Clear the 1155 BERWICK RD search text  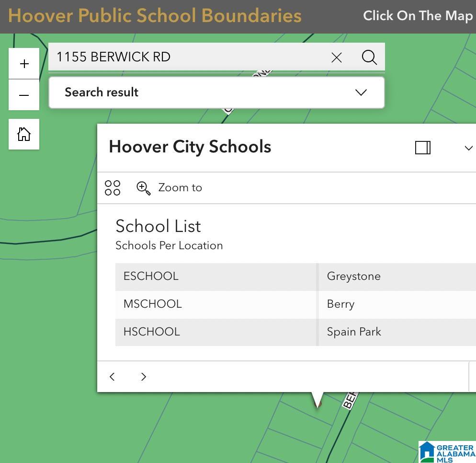(336, 57)
